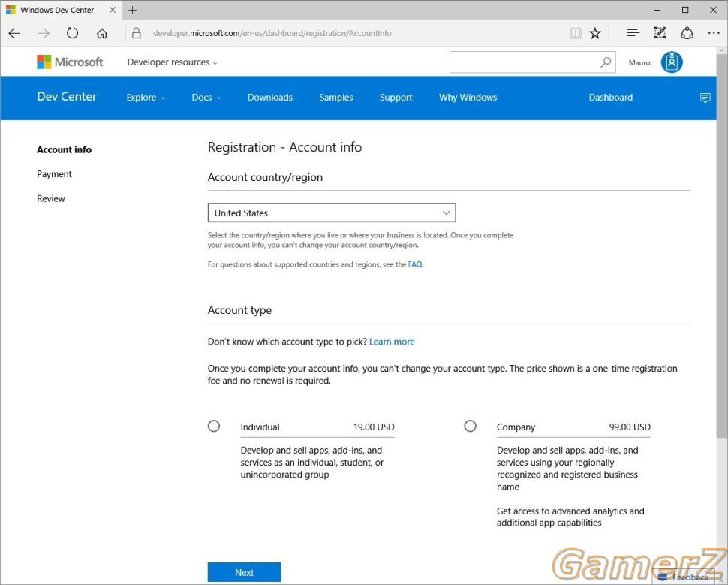Expand the Explore menu
This screenshot has width=728, height=585.
[x=146, y=98]
